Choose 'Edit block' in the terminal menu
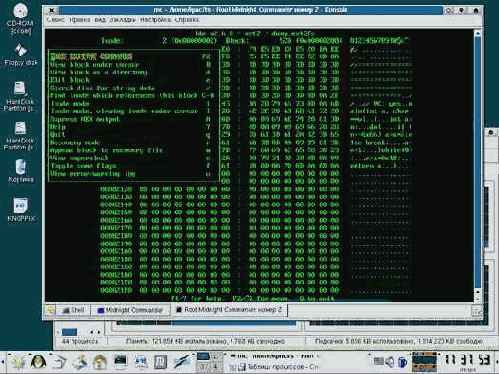This screenshot has height=374, width=499. (131, 80)
